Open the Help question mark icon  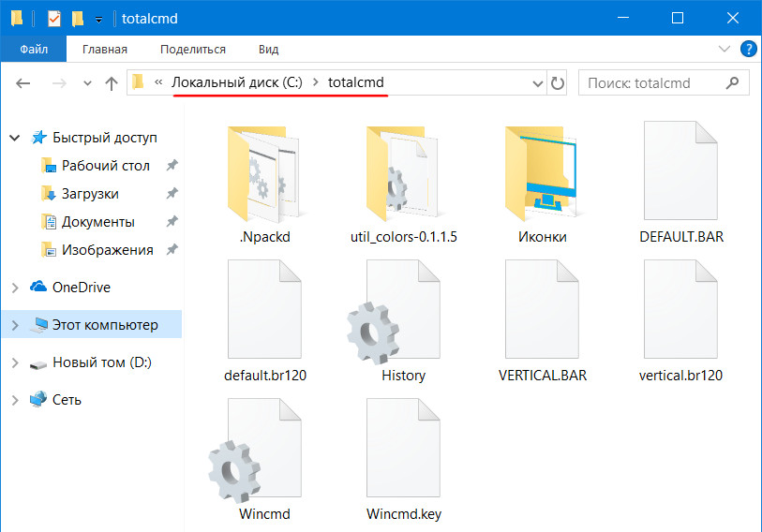pyautogui.click(x=748, y=49)
